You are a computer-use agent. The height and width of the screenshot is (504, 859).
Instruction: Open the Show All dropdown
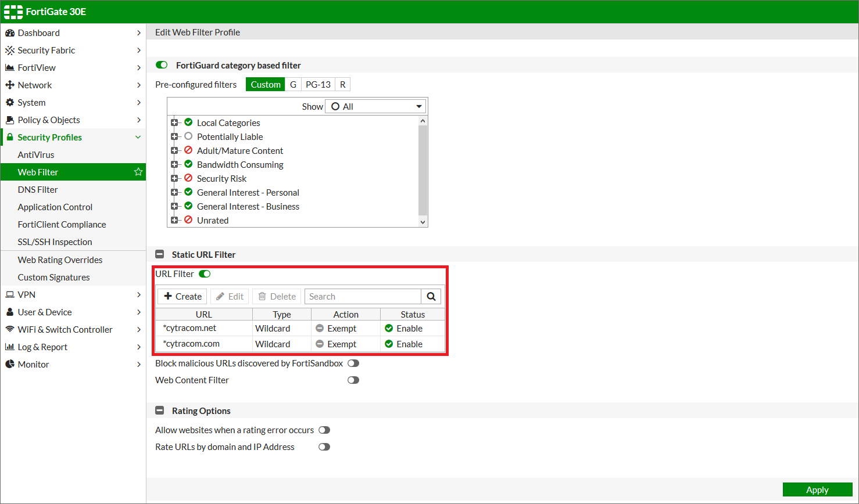point(375,107)
